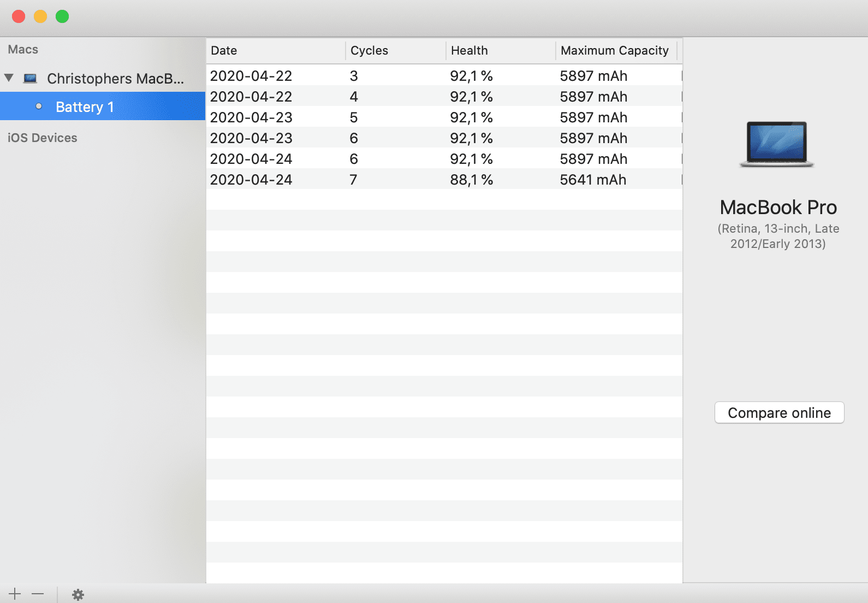Screen dimensions: 868x603
Task: Click the Retina 13-inch model description
Action: coord(778,236)
